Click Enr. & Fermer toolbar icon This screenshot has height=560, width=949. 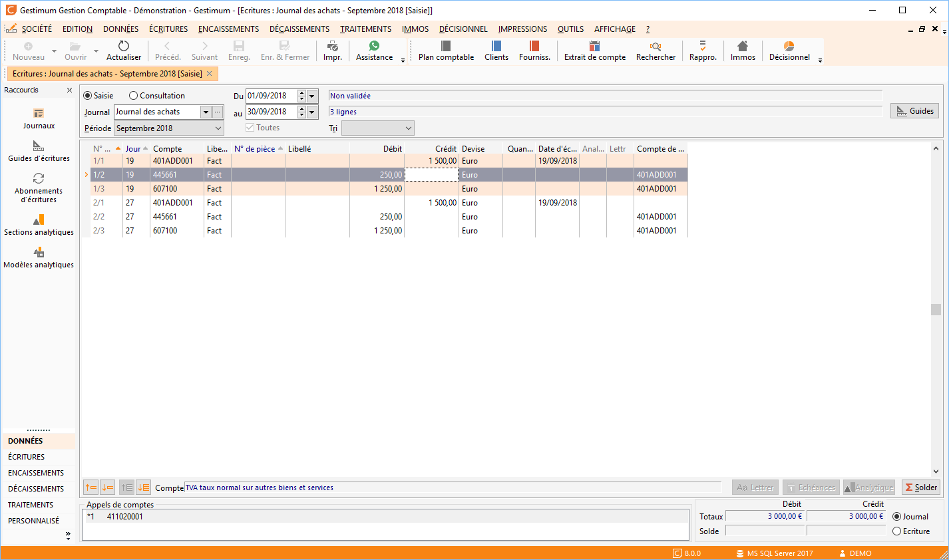coord(285,46)
